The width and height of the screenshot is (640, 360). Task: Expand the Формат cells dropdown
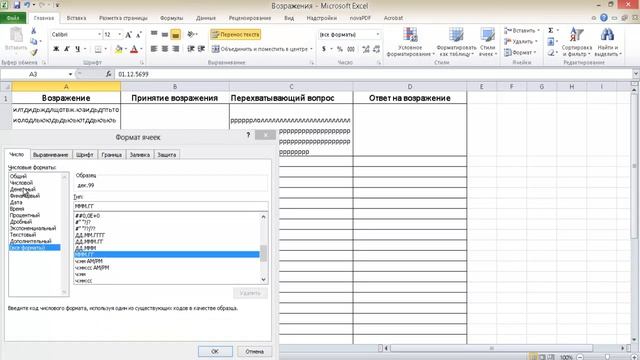coord(535,53)
